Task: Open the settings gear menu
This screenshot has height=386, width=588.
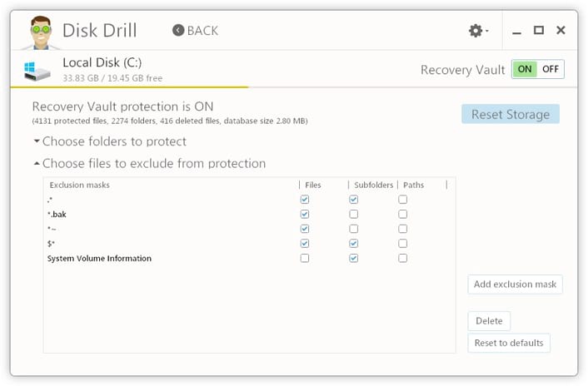Action: point(478,30)
